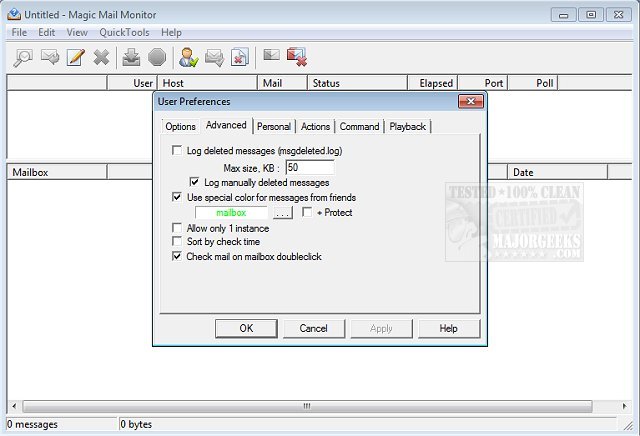The image size is (640, 436).
Task: Open the Edit menu
Action: 47,33
